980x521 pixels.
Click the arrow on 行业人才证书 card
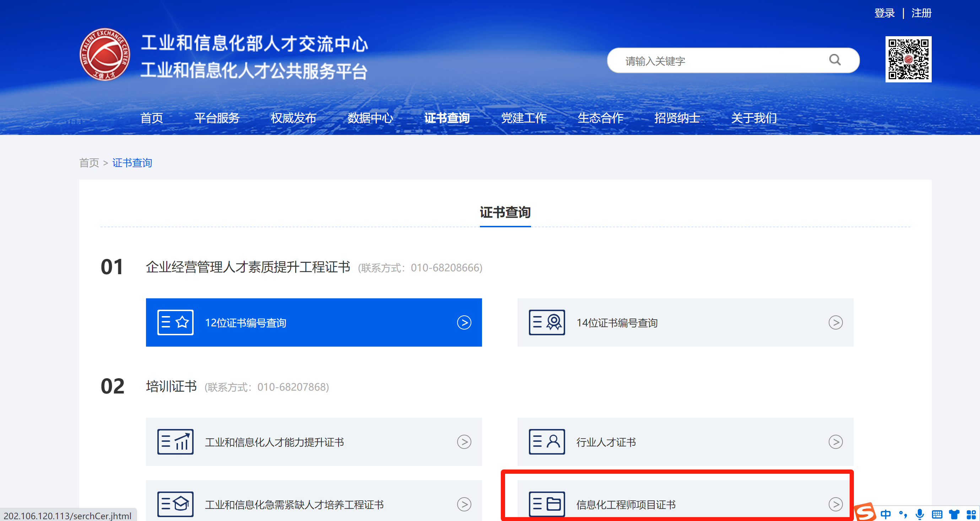835,442
